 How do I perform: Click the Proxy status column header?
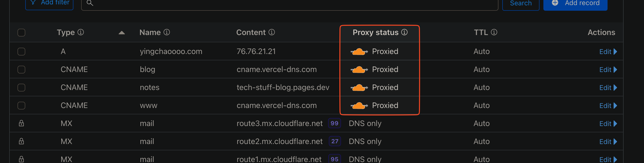click(x=375, y=33)
